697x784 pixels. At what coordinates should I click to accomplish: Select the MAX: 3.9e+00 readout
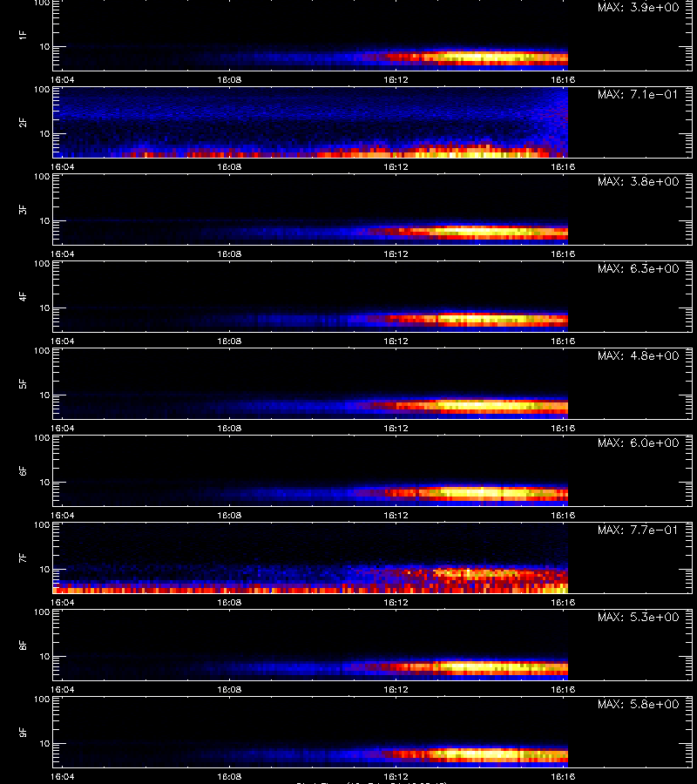pos(638,8)
